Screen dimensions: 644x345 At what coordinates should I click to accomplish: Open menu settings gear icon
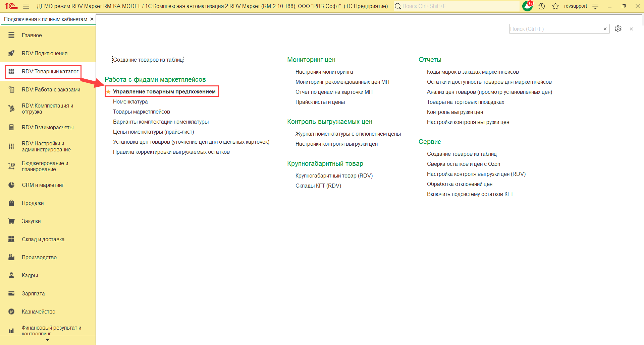click(x=618, y=29)
